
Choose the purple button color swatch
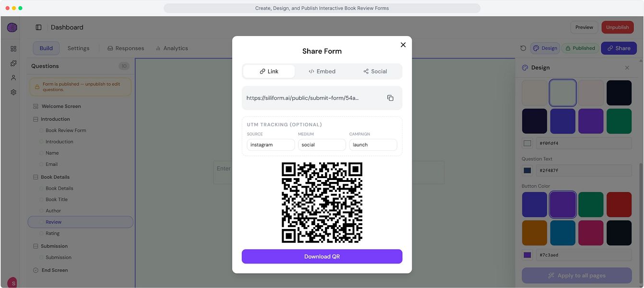coord(562,204)
